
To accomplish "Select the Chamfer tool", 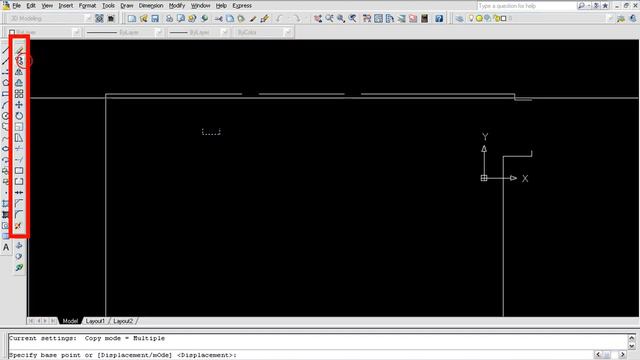I will point(19,203).
